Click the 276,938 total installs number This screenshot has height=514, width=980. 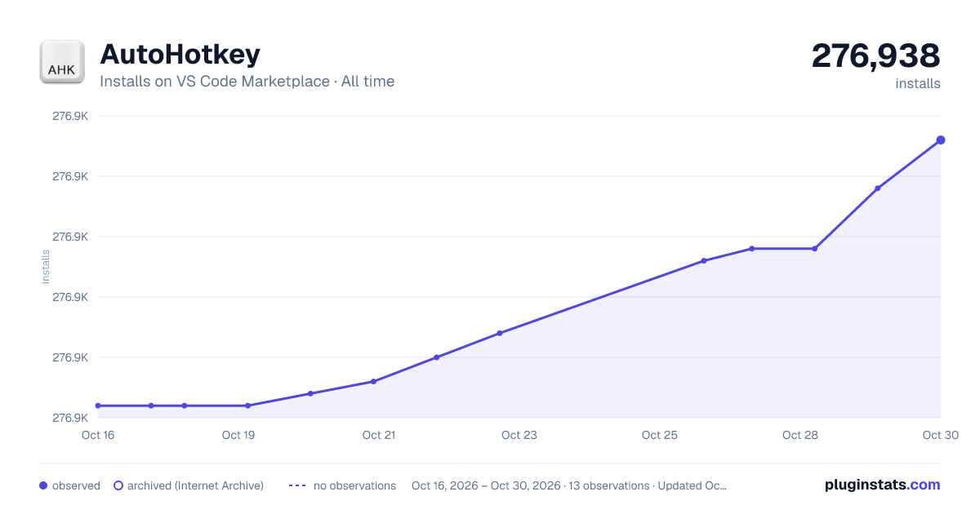(875, 55)
